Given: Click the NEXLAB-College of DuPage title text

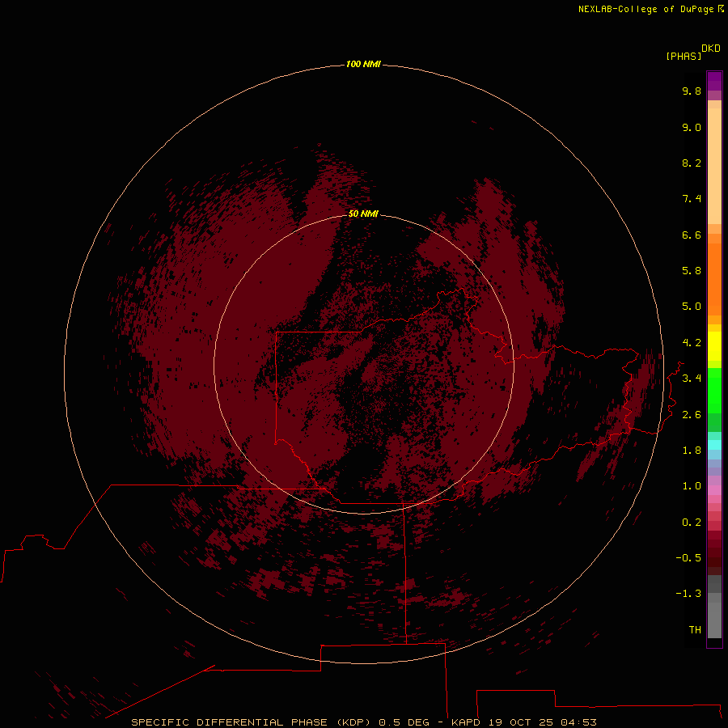Looking at the screenshot, I should pyautogui.click(x=650, y=9).
